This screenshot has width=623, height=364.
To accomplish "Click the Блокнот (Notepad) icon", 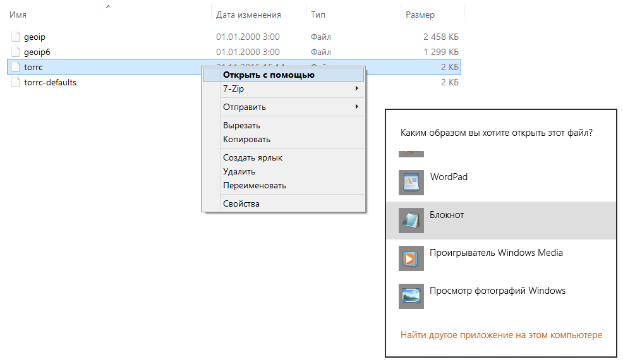I will point(411,221).
